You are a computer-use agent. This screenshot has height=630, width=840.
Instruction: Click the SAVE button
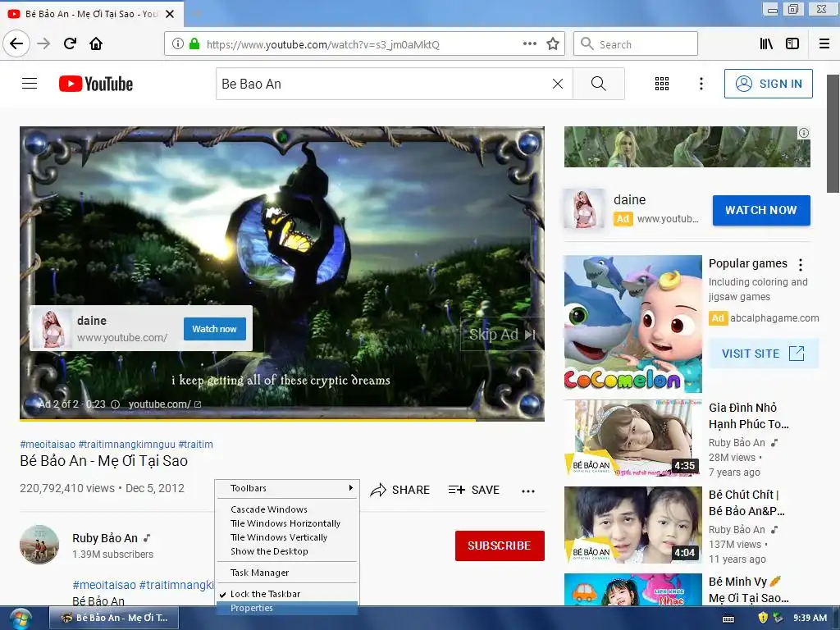click(x=474, y=491)
